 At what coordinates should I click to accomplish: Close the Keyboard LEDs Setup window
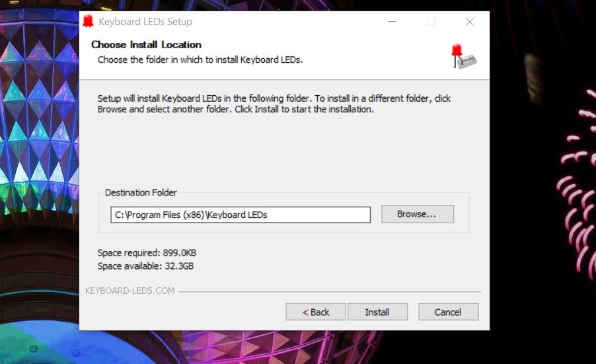(x=470, y=22)
